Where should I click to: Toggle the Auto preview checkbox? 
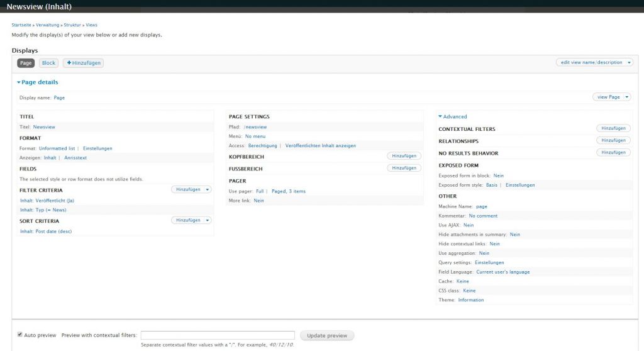tap(20, 335)
